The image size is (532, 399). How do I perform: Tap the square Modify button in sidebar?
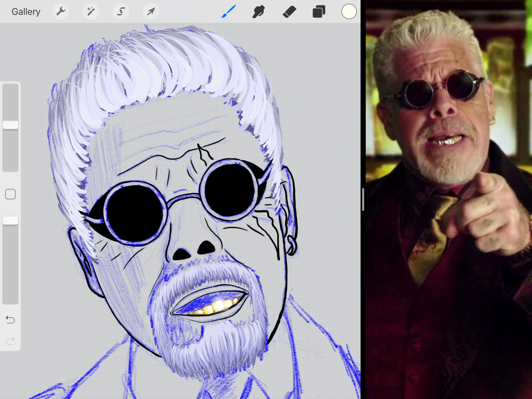(x=10, y=194)
